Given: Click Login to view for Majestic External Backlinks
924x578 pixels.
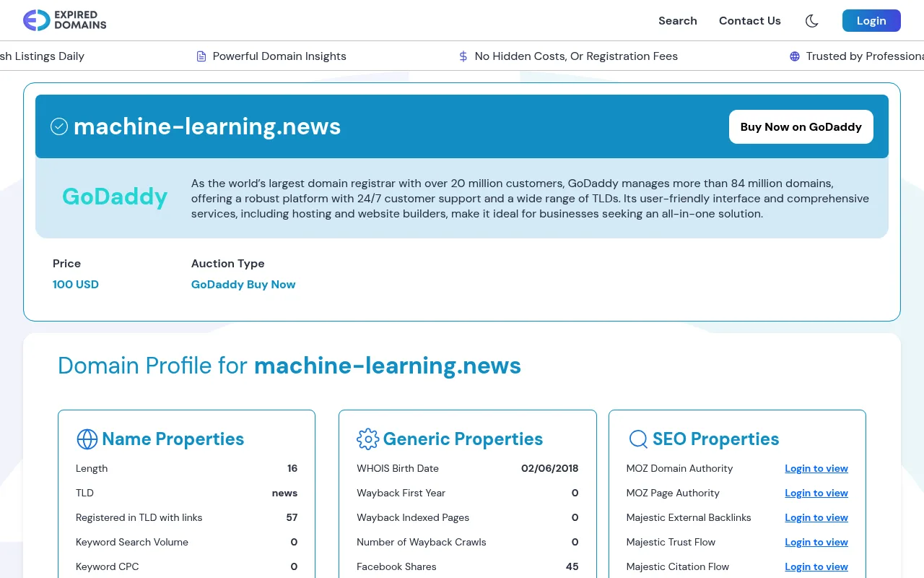Looking at the screenshot, I should pos(816,517).
